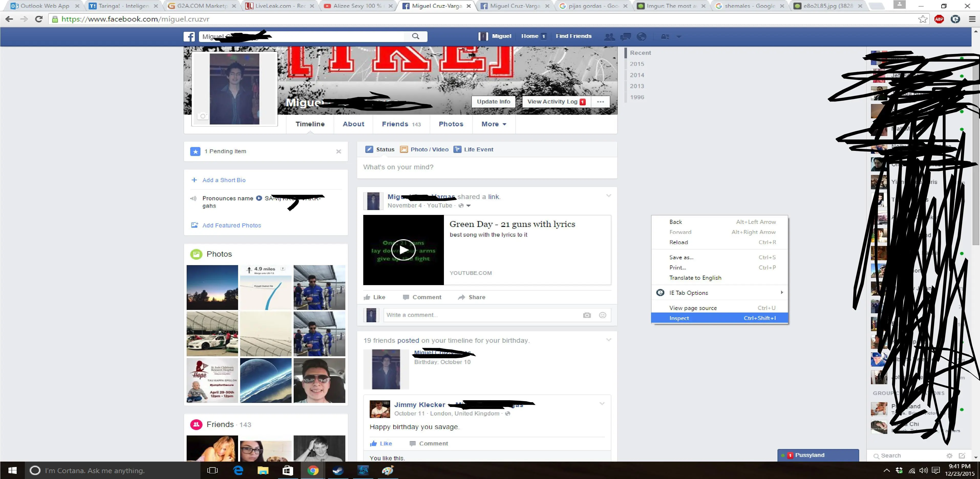Open the notifications globe icon
Screen dimensions: 980x479
[x=641, y=37]
